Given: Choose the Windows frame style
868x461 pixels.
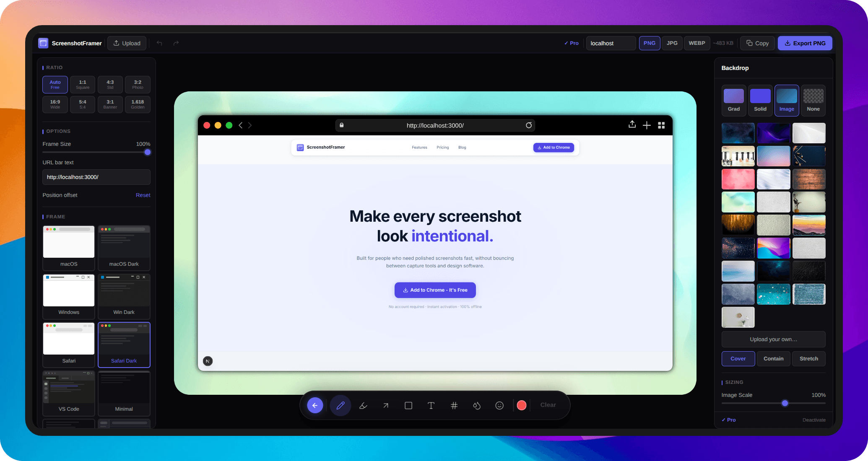Looking at the screenshot, I should click(x=69, y=296).
